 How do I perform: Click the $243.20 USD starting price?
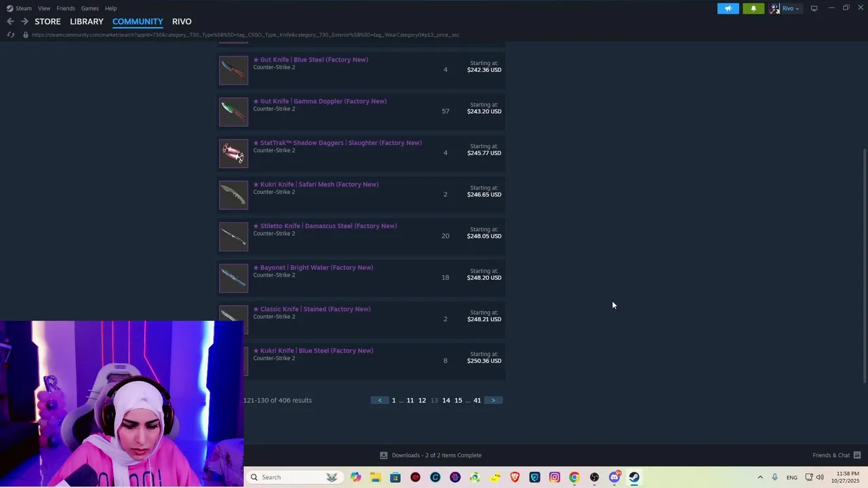484,111
